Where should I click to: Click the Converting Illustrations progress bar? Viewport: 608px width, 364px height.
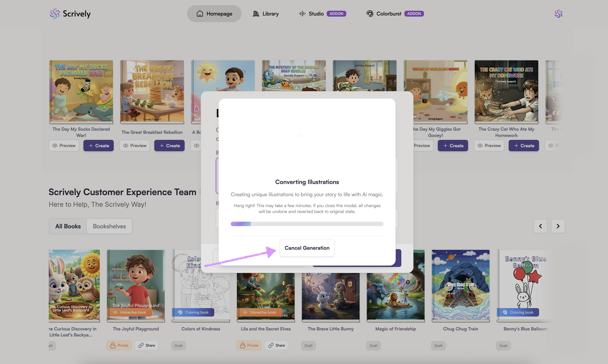[x=307, y=224]
